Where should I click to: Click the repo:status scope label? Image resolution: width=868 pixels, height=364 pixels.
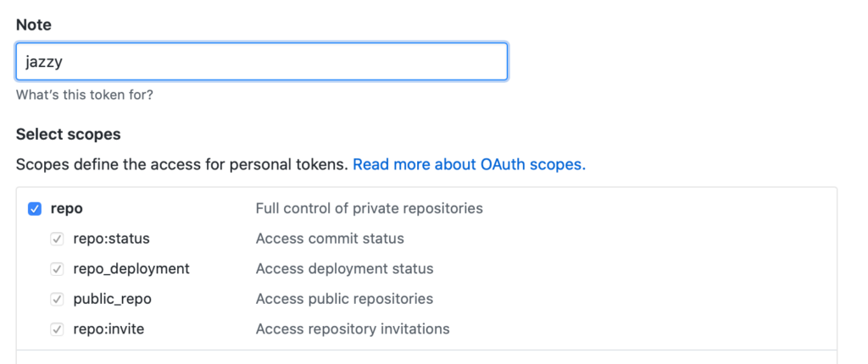point(111,239)
